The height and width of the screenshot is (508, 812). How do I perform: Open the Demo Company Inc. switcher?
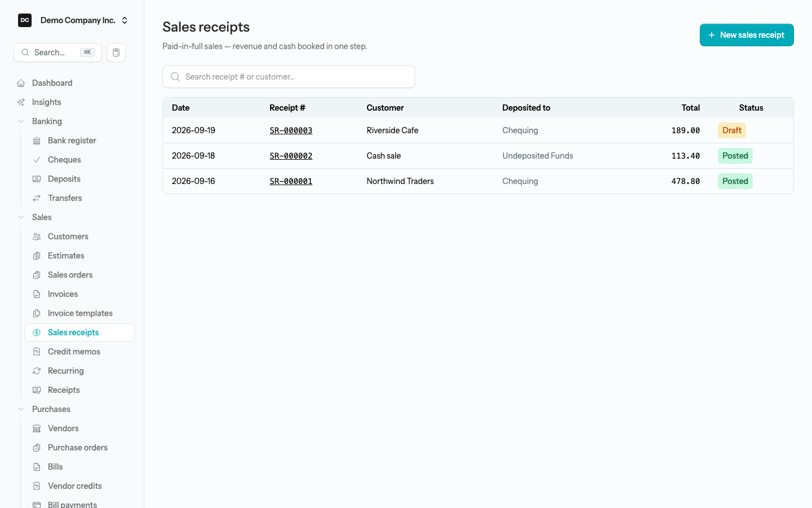[73, 20]
